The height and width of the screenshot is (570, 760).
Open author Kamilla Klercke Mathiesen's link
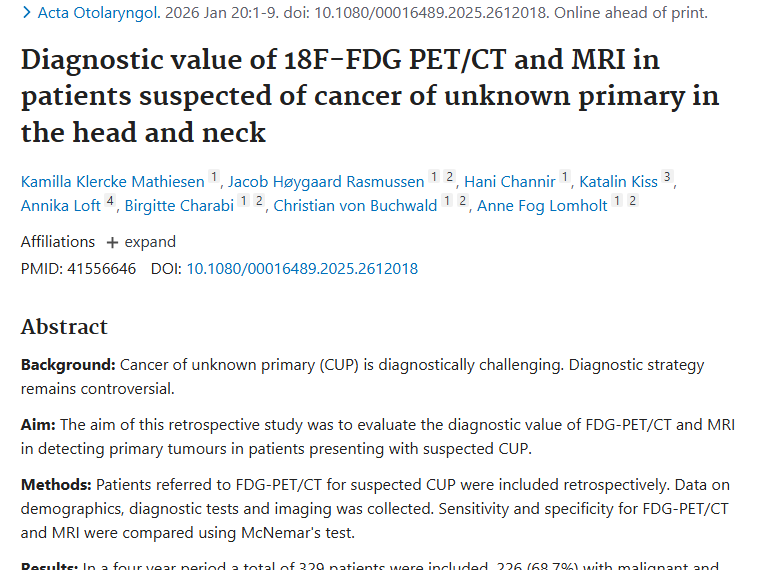[113, 181]
